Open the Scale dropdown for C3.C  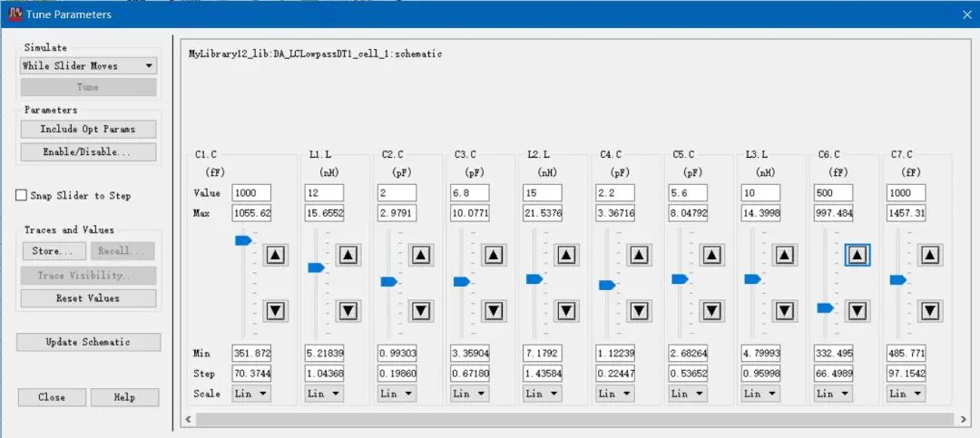(x=469, y=394)
